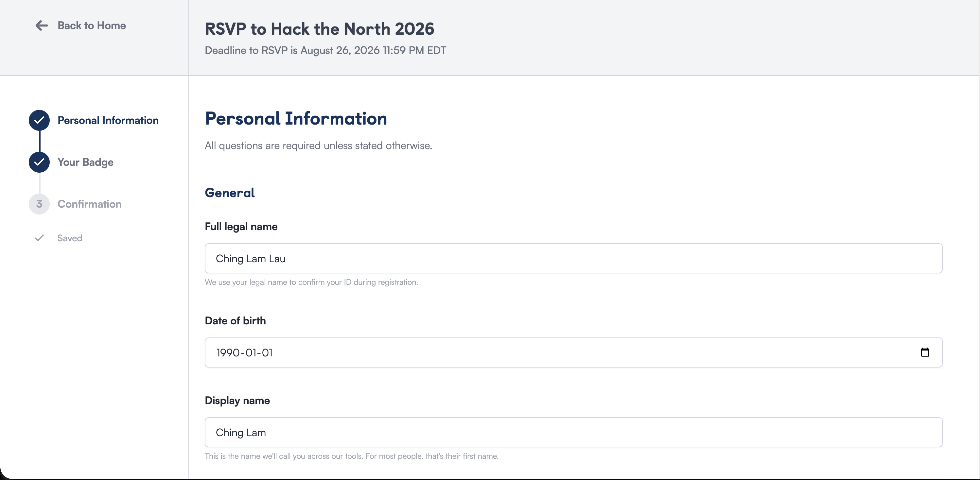
Task: Click the display name helper text
Action: point(352,456)
